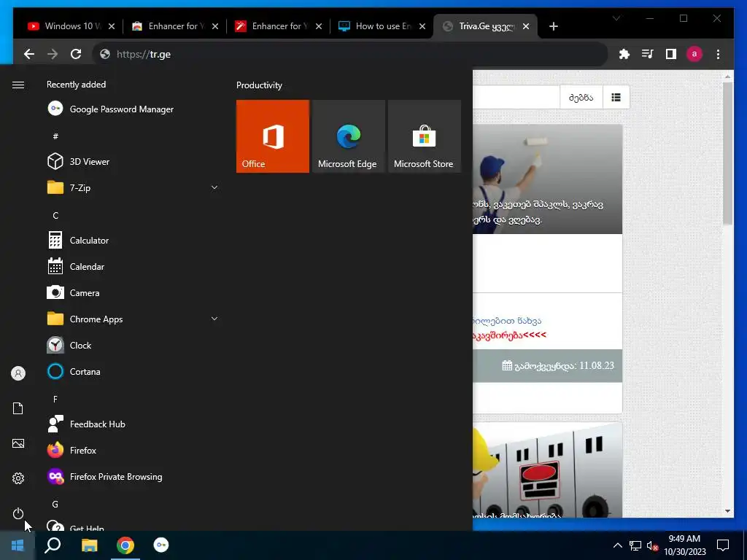Click the Windows Start button
This screenshot has width=747, height=560.
18,545
